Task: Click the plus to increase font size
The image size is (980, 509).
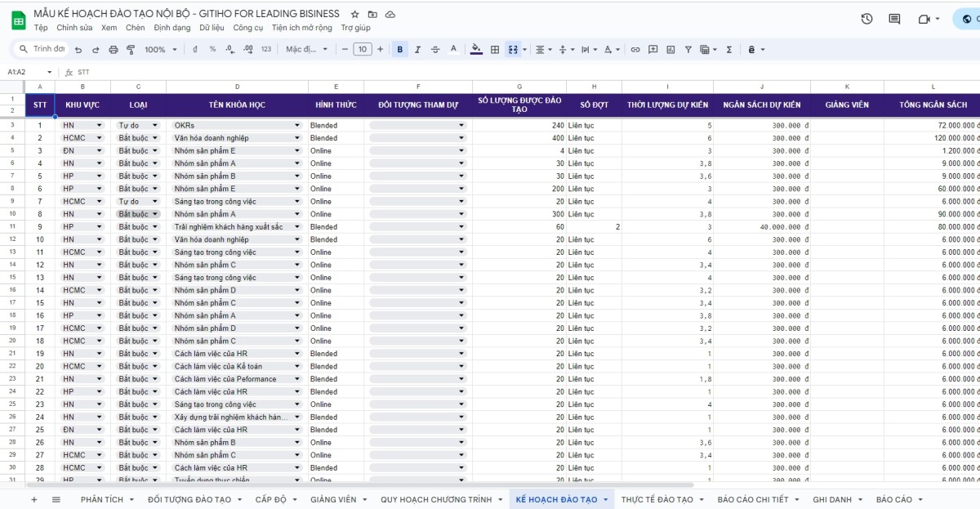Action: (x=381, y=50)
